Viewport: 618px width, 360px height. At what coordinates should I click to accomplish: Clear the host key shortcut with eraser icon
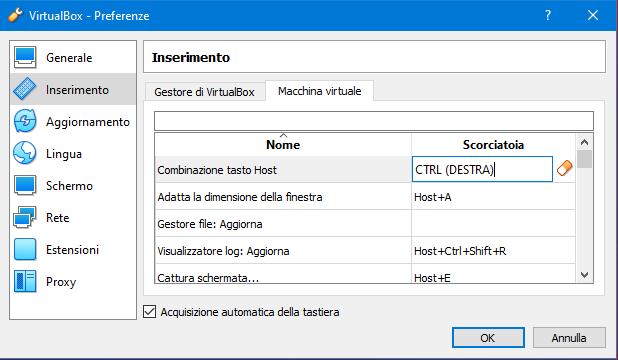tap(564, 169)
